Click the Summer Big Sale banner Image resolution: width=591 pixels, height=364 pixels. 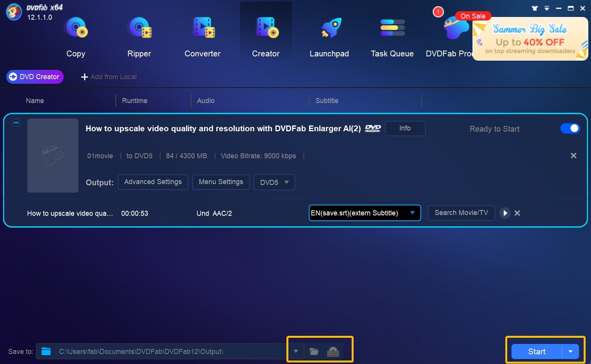pyautogui.click(x=530, y=39)
